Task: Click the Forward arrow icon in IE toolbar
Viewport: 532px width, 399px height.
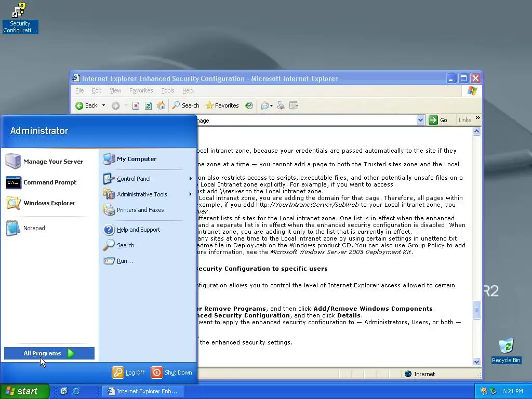Action: pos(115,105)
